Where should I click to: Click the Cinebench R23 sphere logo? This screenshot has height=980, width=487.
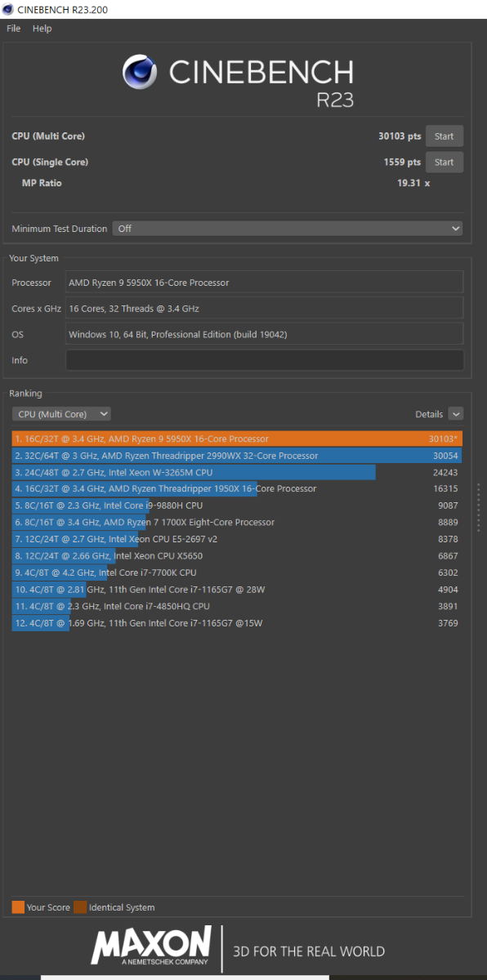coord(140,73)
